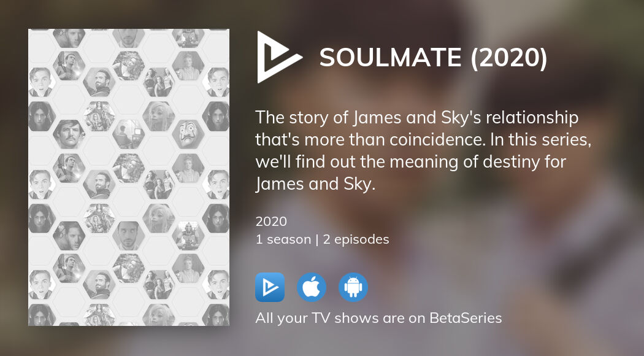Click the '1 season' label

coord(283,239)
